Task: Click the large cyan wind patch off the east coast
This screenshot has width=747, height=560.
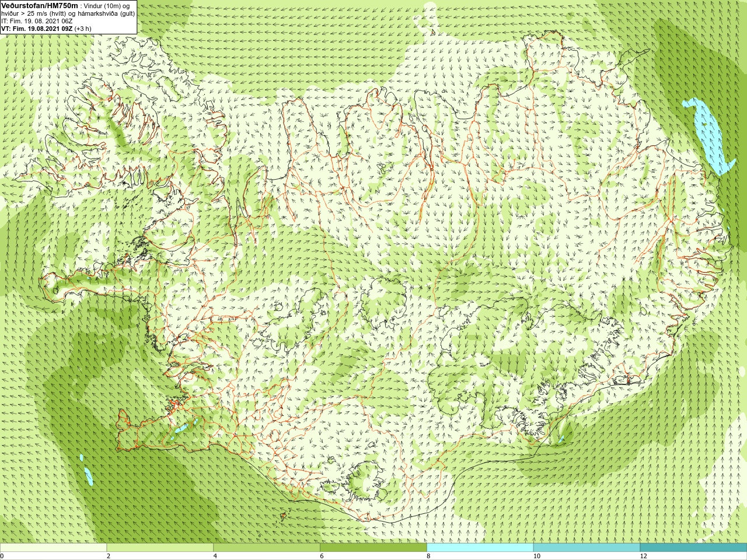Action: click(x=709, y=135)
